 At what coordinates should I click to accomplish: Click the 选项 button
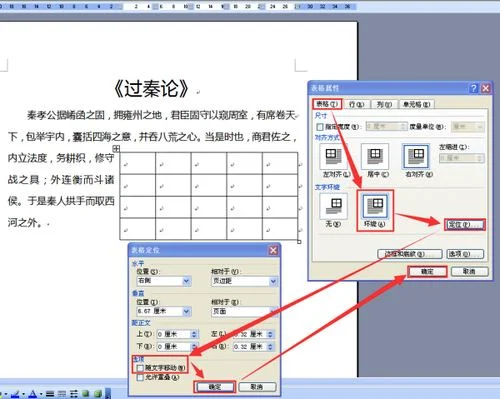[x=465, y=254]
